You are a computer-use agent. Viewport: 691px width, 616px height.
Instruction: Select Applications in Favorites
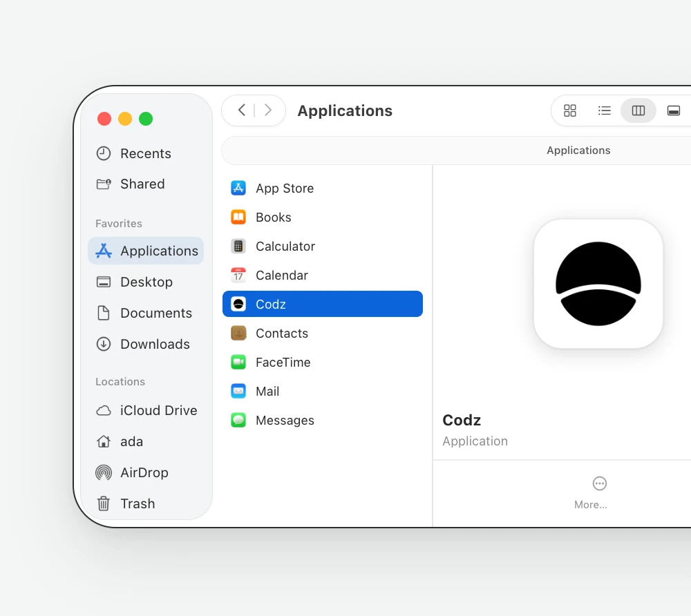[x=145, y=251]
